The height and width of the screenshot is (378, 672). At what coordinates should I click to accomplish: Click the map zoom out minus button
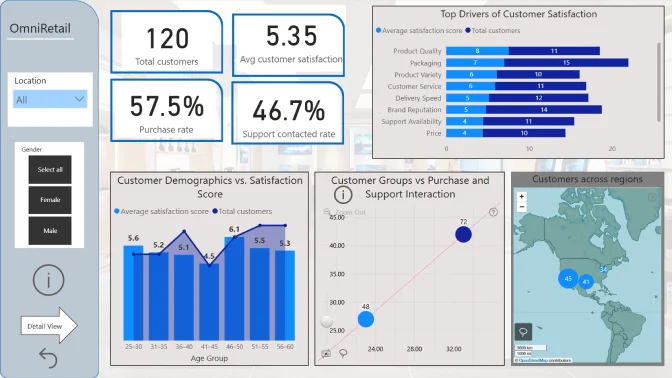(522, 207)
